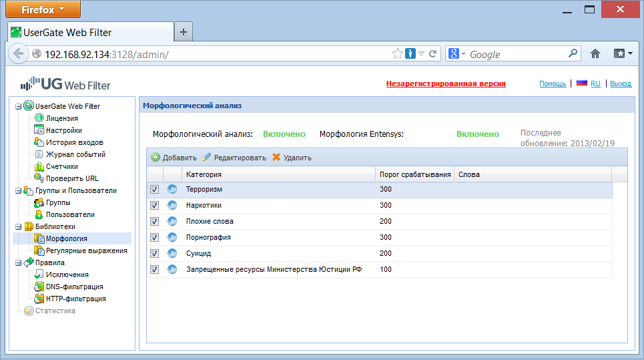Click the category icon in Наркотики row
Image resolution: width=644 pixels, height=360 pixels.
point(172,206)
